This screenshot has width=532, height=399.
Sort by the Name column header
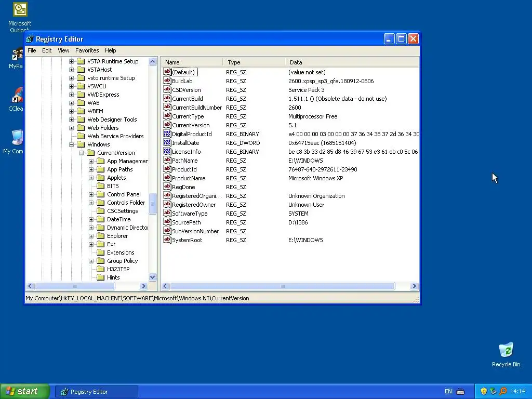pyautogui.click(x=192, y=62)
